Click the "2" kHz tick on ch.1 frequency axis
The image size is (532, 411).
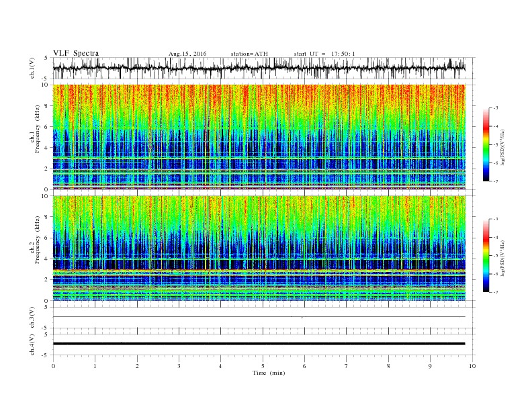[x=46, y=169]
